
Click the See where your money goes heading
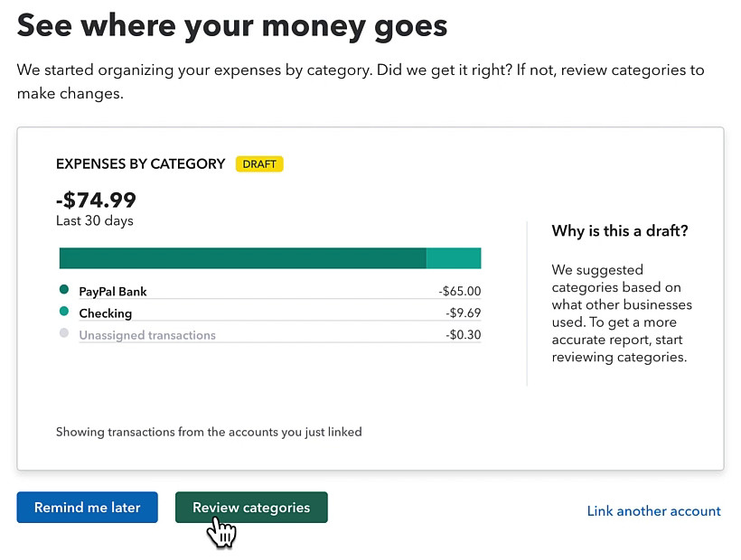[232, 25]
